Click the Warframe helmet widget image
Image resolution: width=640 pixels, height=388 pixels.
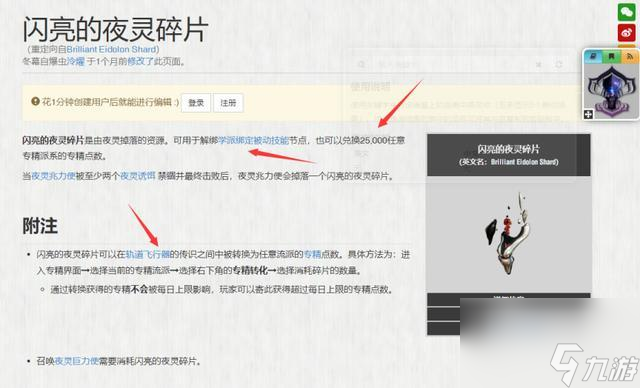611,90
